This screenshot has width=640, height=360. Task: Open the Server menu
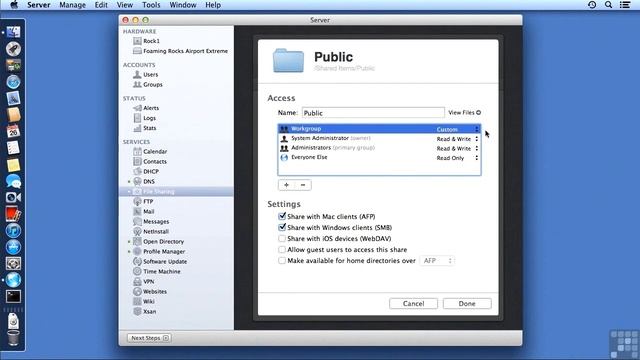39,5
